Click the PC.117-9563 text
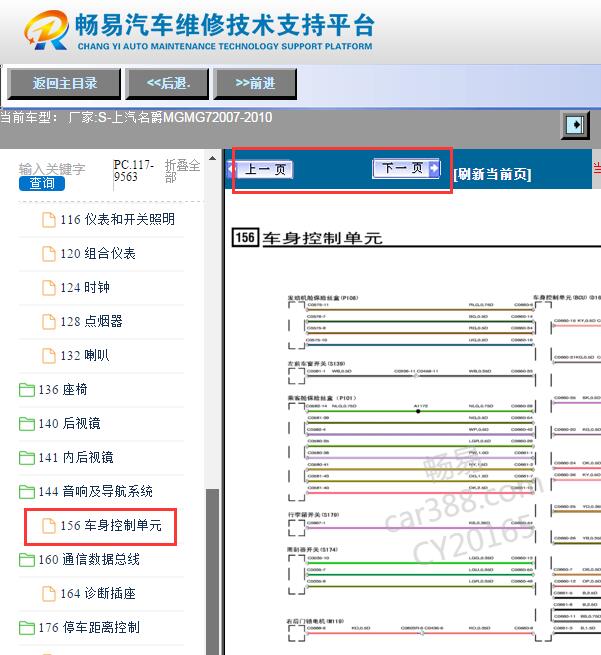This screenshot has height=655, width=601. pos(134,171)
